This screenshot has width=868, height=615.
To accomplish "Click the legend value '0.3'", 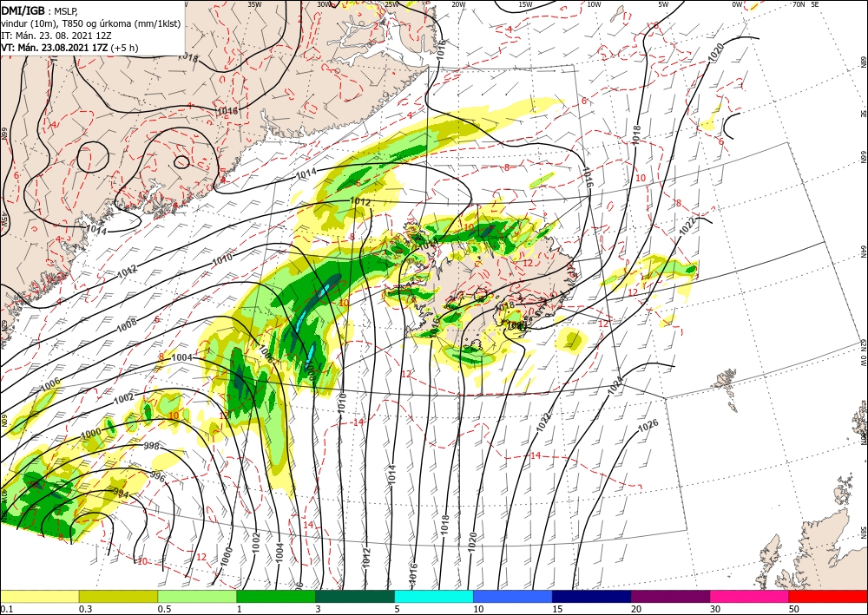I will tap(85, 609).
